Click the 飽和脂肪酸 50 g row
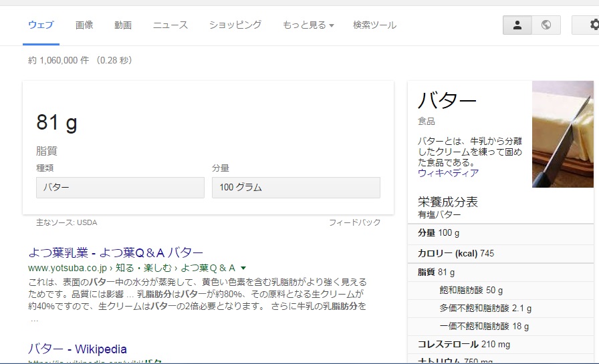This screenshot has width=599, height=364. [501, 291]
